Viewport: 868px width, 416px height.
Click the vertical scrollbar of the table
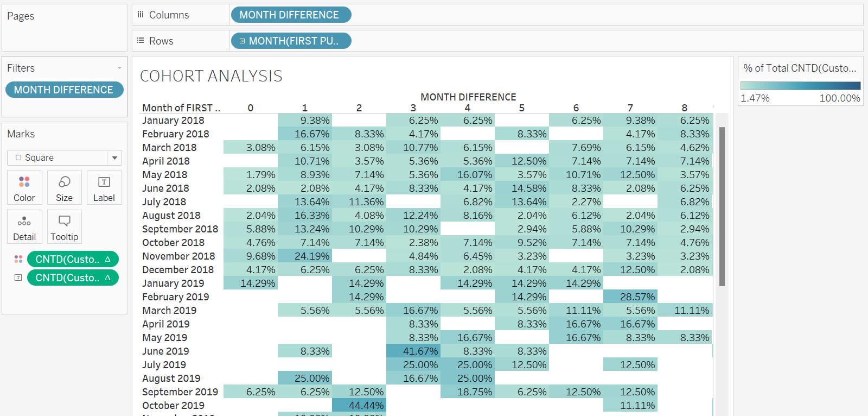pos(722,206)
